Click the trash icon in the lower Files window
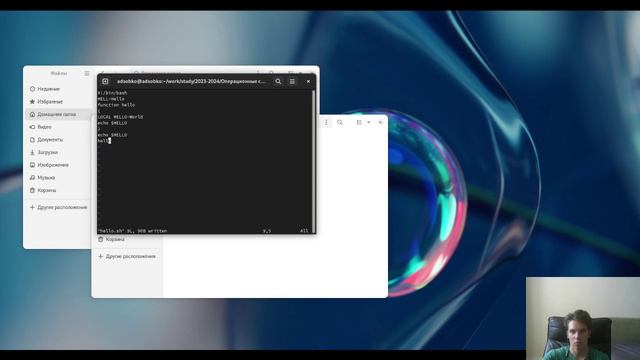 (x=100, y=239)
